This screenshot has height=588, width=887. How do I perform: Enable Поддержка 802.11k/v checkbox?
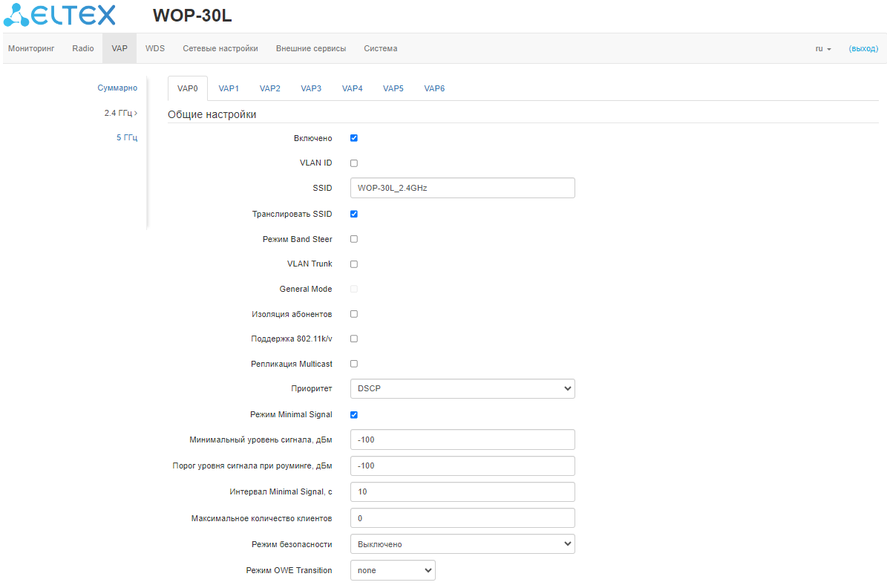[x=354, y=339]
